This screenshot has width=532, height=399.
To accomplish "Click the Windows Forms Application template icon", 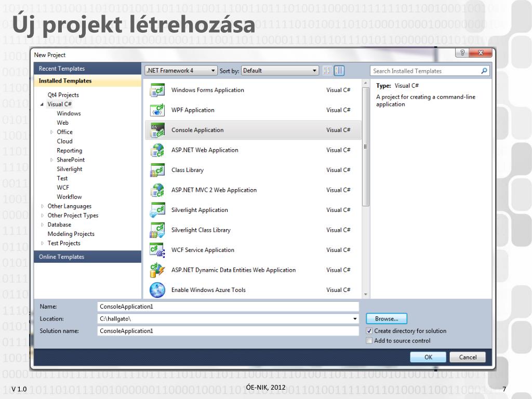I will pos(157,90).
